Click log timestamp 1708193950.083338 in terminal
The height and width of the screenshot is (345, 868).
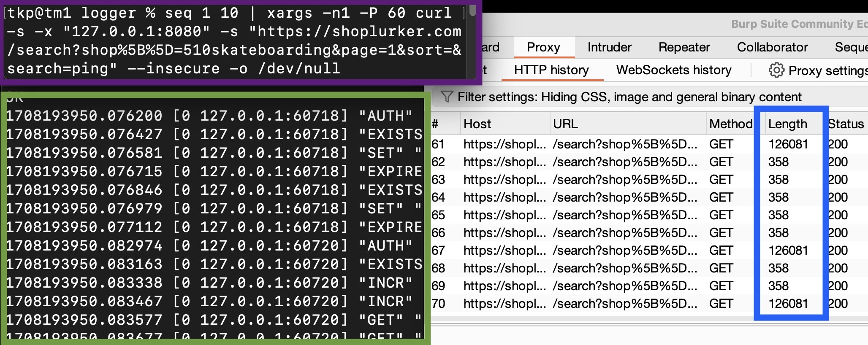click(84, 283)
